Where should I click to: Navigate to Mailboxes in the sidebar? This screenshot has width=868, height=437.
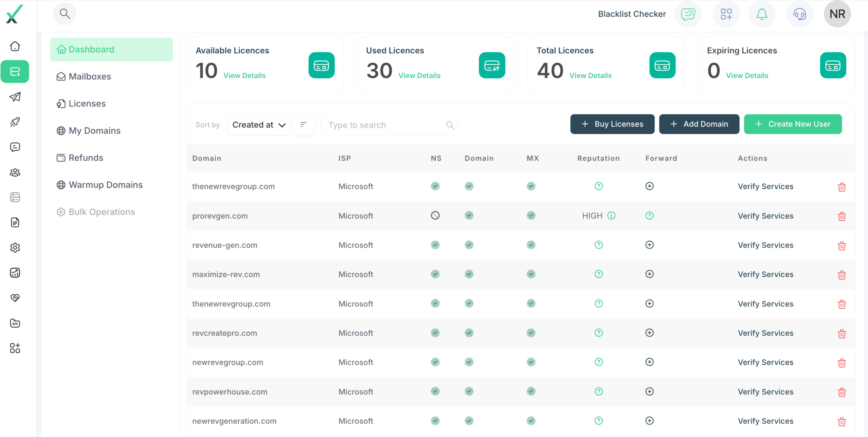coord(89,76)
